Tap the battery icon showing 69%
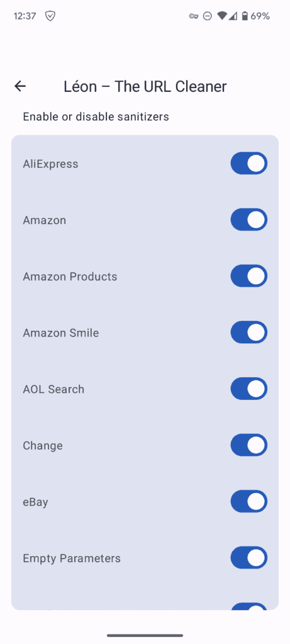This screenshot has width=290, height=644. point(245,16)
